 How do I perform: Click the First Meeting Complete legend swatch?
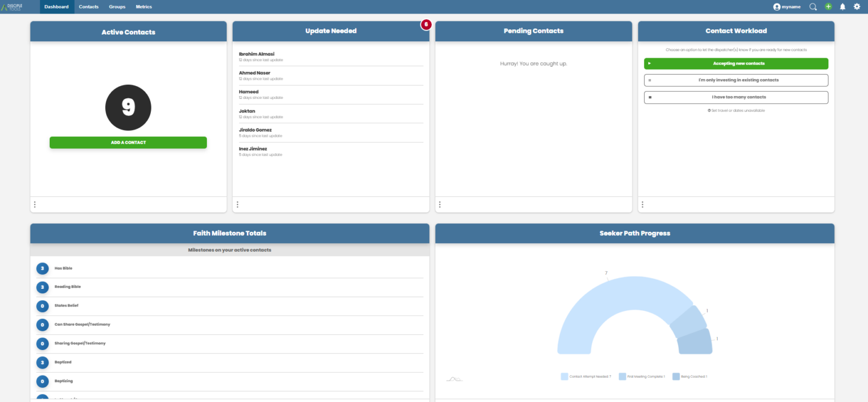pos(623,376)
